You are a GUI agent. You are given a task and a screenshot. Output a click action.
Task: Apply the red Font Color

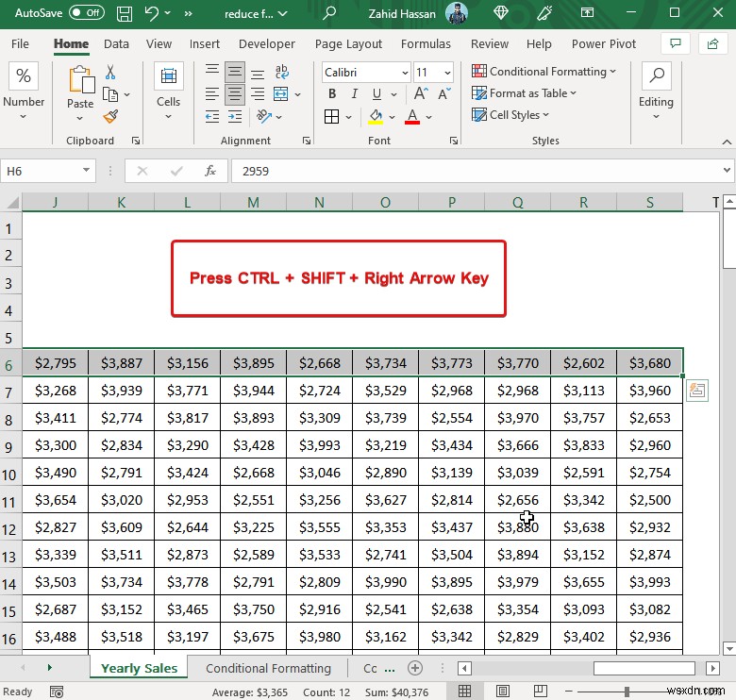coord(412,116)
